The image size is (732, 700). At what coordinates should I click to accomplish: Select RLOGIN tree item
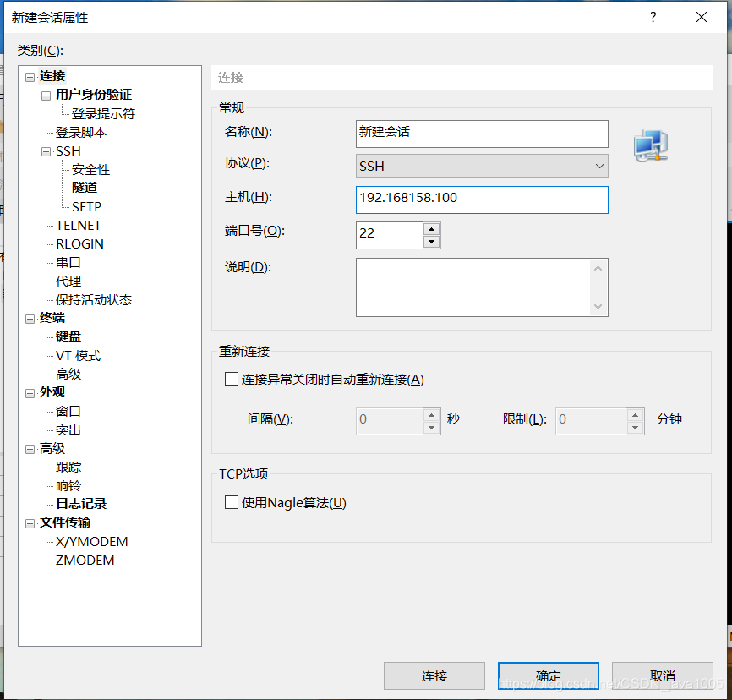point(79,243)
